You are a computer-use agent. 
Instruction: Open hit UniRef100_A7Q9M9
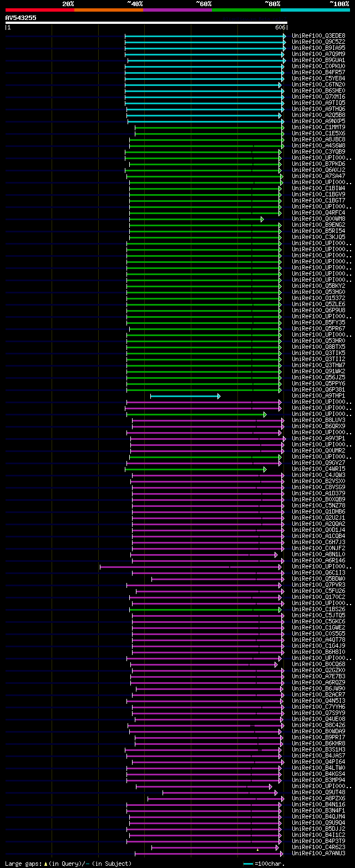click(318, 54)
